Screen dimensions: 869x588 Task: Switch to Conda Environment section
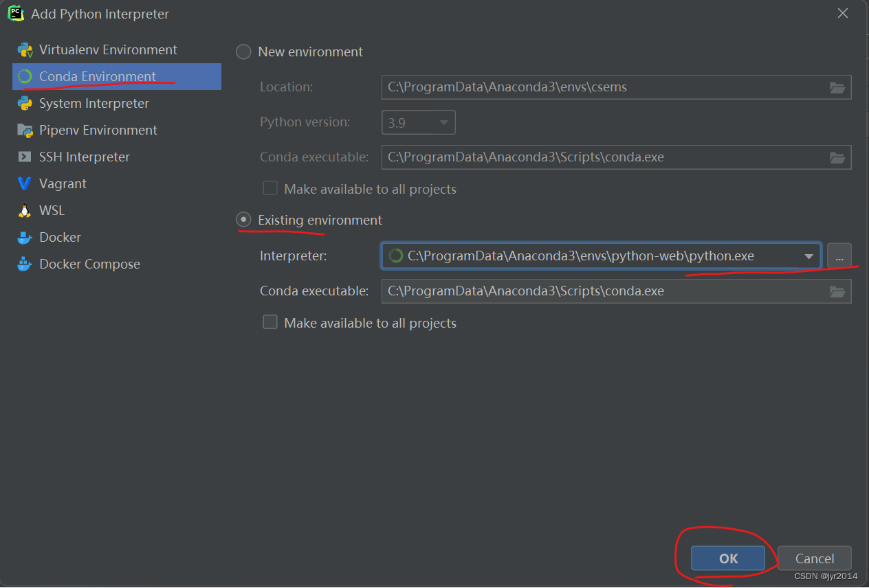(x=117, y=77)
